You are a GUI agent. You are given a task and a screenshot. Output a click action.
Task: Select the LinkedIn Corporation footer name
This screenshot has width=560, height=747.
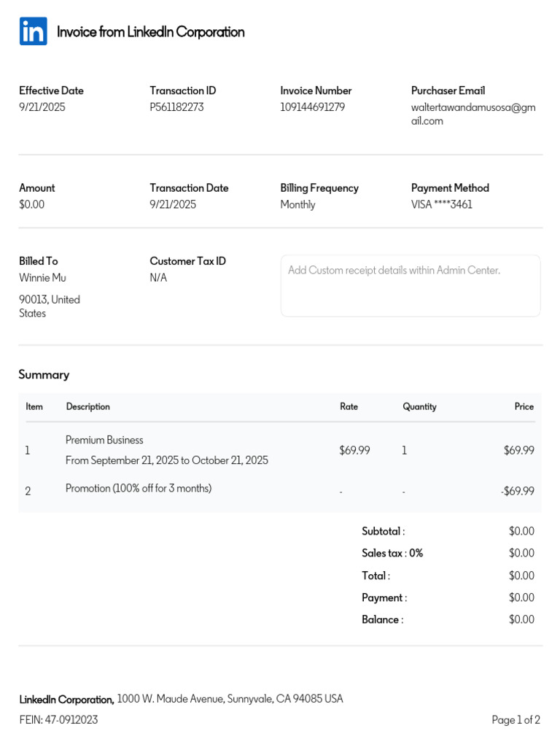tap(66, 700)
